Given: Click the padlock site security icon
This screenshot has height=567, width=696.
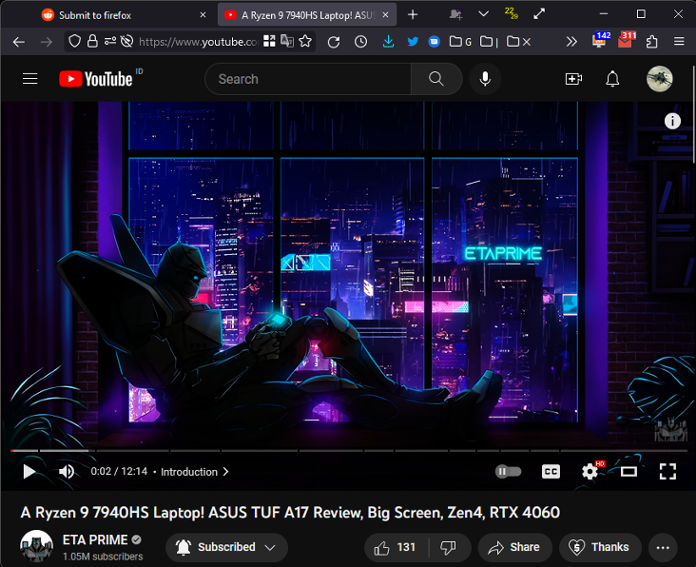Looking at the screenshot, I should point(92,41).
